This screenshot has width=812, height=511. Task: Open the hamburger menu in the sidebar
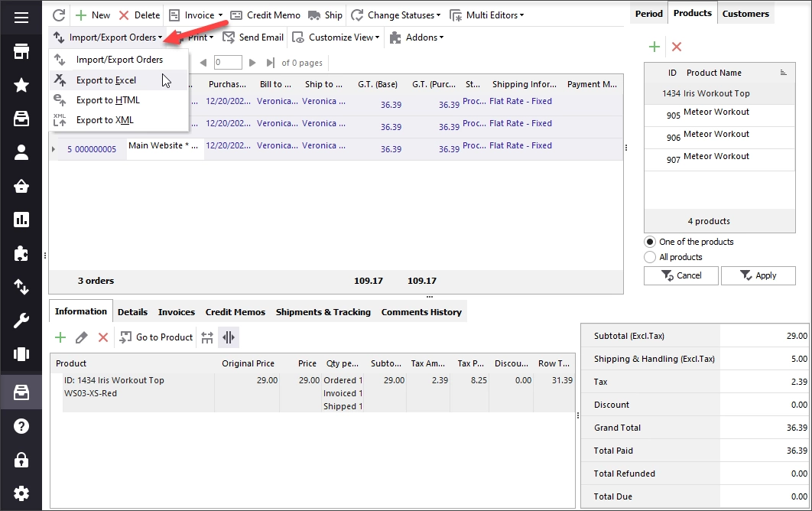(21, 18)
